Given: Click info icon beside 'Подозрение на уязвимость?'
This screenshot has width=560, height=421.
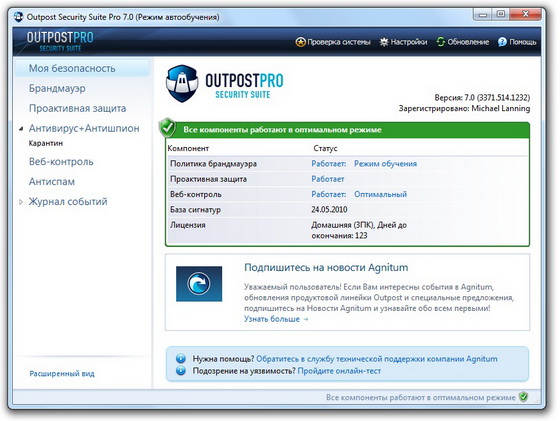Looking at the screenshot, I should [x=181, y=371].
